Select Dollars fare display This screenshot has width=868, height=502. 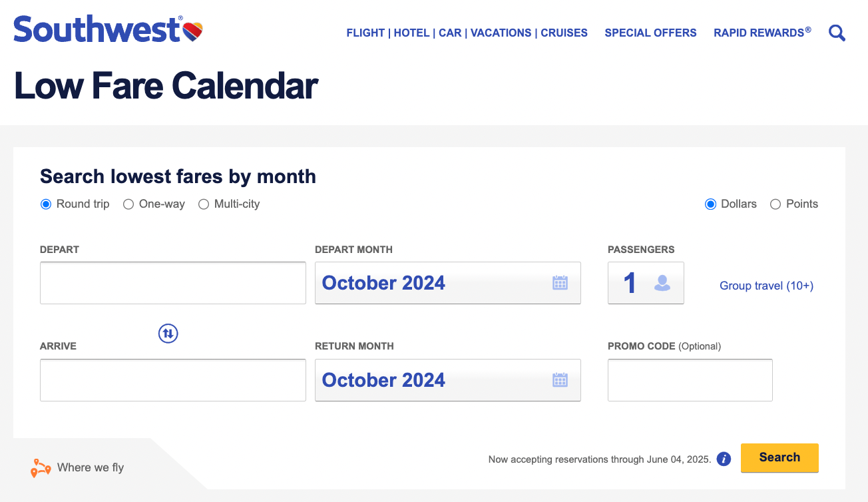tap(710, 204)
